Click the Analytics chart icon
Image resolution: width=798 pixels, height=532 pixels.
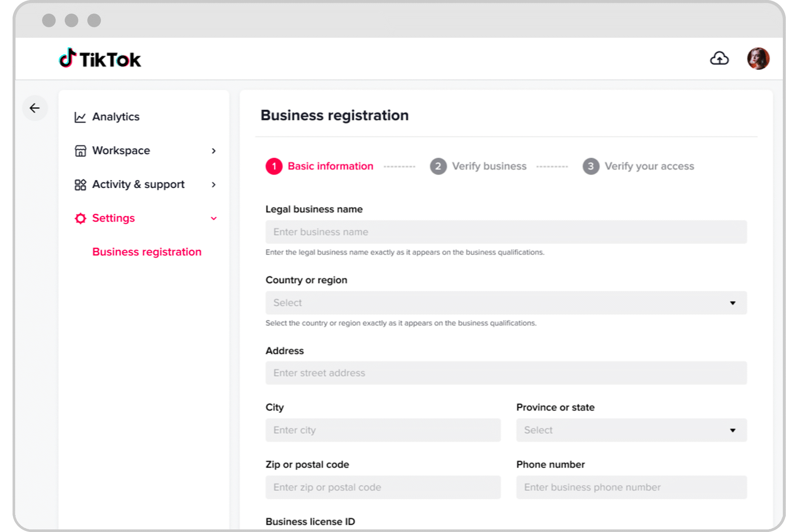80,117
